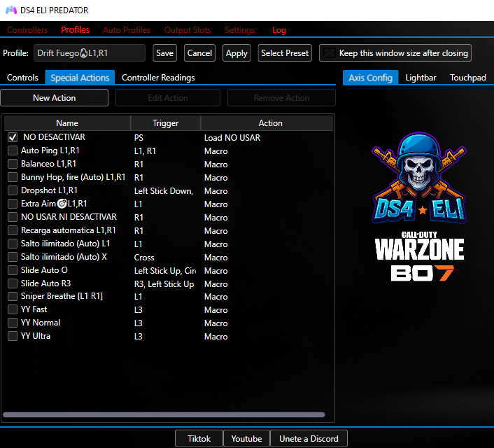This screenshot has height=448, width=494.
Task: Enable the YY Fast checkbox
Action: coord(13,309)
